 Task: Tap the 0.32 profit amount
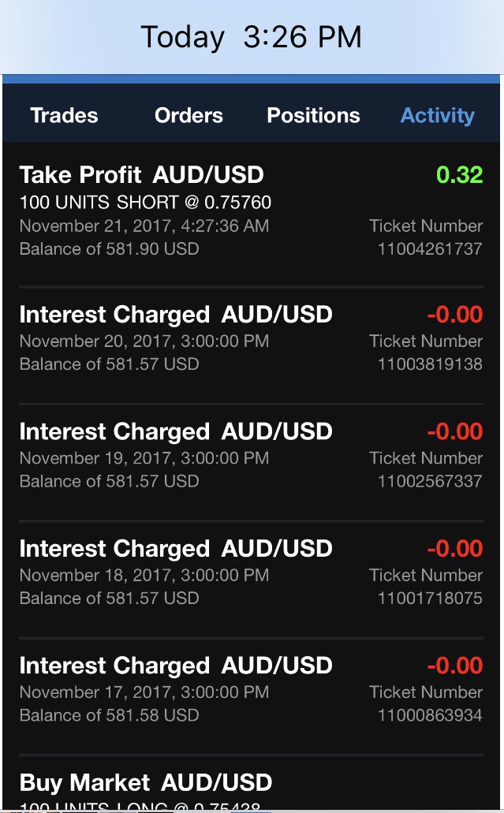click(x=459, y=175)
